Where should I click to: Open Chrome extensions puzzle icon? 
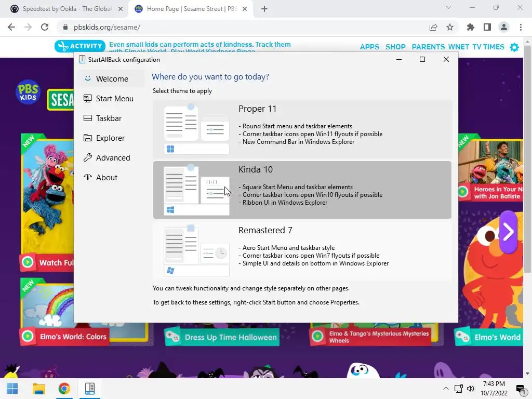point(470,27)
